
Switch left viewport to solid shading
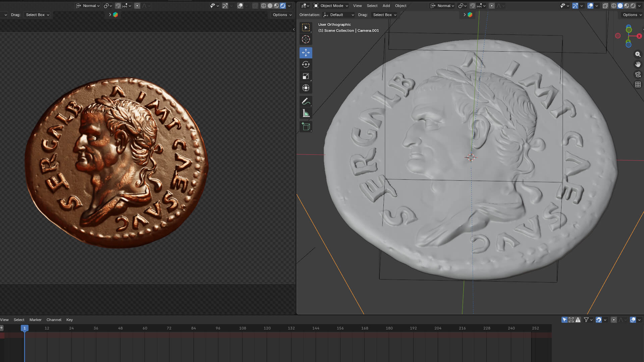[270, 6]
